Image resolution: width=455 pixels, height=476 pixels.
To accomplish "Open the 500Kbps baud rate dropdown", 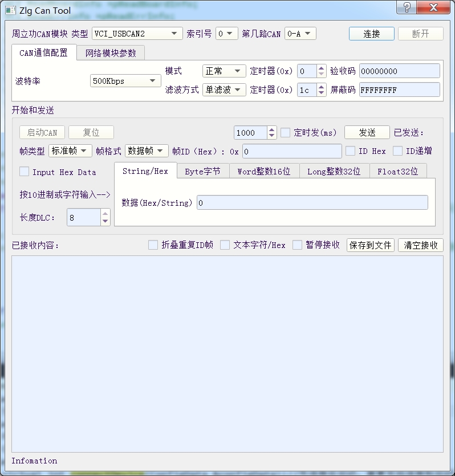I will click(x=125, y=81).
